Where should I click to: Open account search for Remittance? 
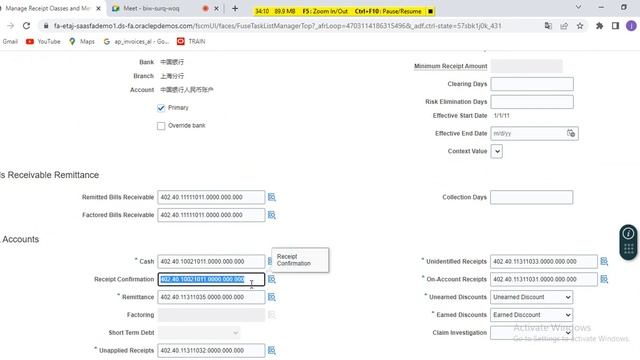pos(272,297)
